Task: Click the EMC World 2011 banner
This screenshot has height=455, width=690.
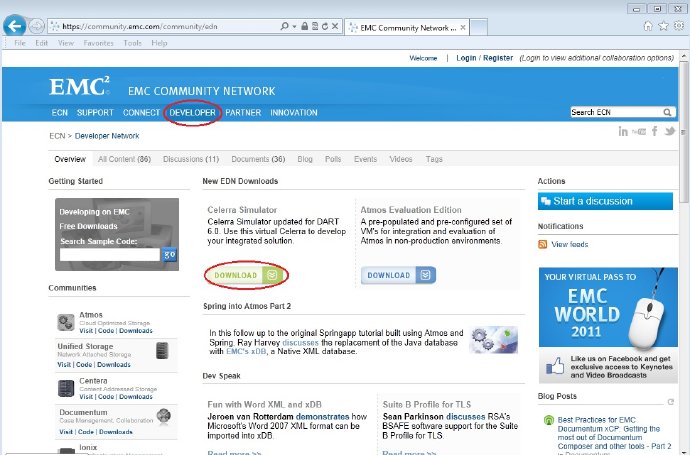Action: (x=608, y=325)
